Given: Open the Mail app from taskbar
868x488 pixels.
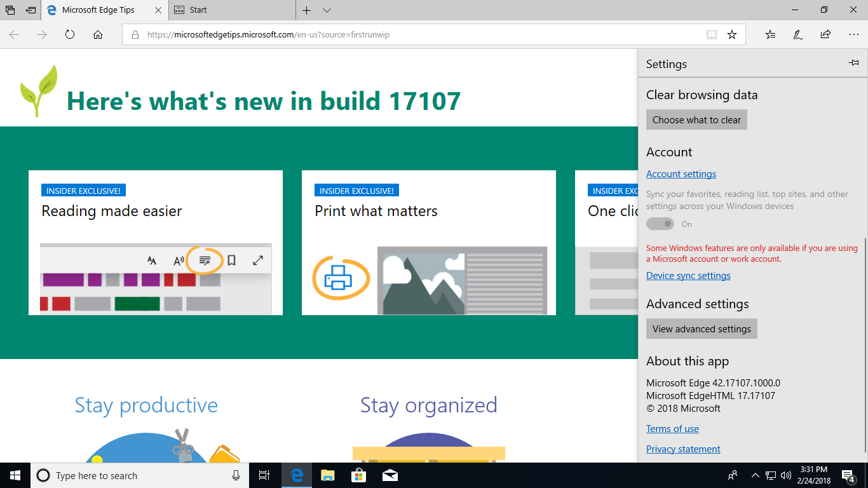Looking at the screenshot, I should [x=390, y=475].
